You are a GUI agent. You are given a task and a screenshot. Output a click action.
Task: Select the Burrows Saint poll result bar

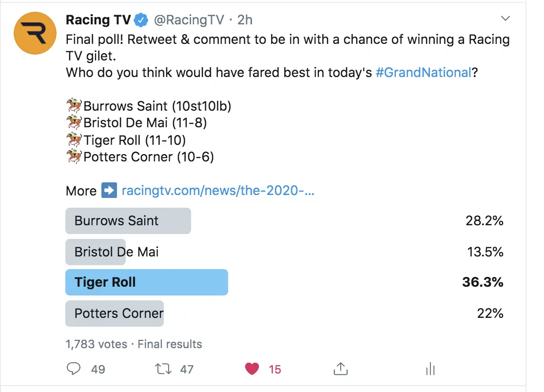(128, 221)
